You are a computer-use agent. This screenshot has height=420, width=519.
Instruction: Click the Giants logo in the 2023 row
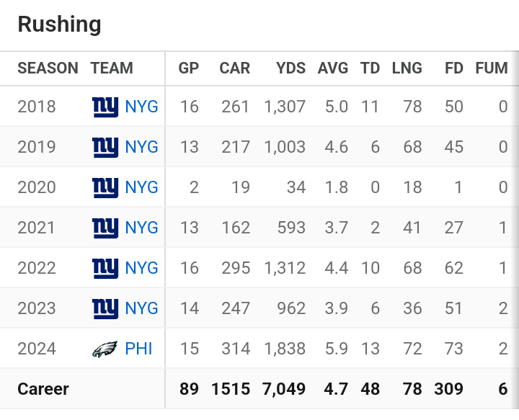click(105, 308)
